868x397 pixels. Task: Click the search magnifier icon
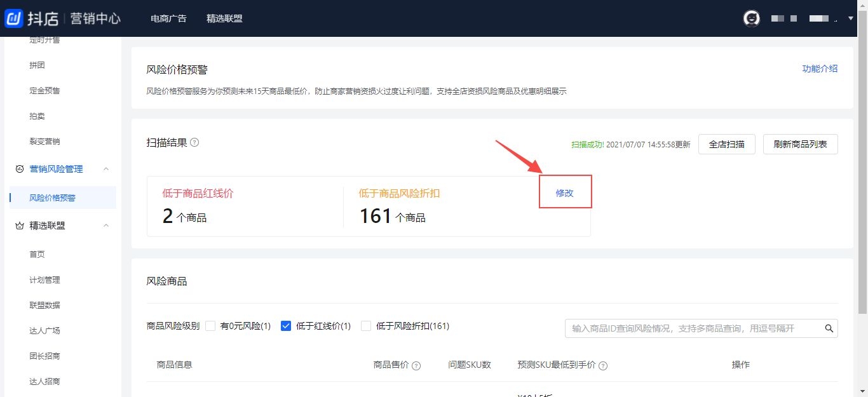(x=829, y=328)
